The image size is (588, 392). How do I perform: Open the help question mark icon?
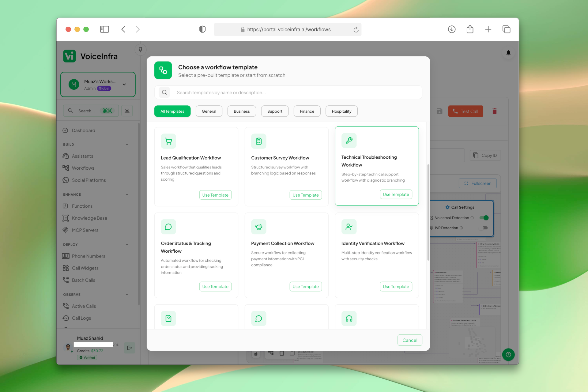pyautogui.click(x=508, y=355)
